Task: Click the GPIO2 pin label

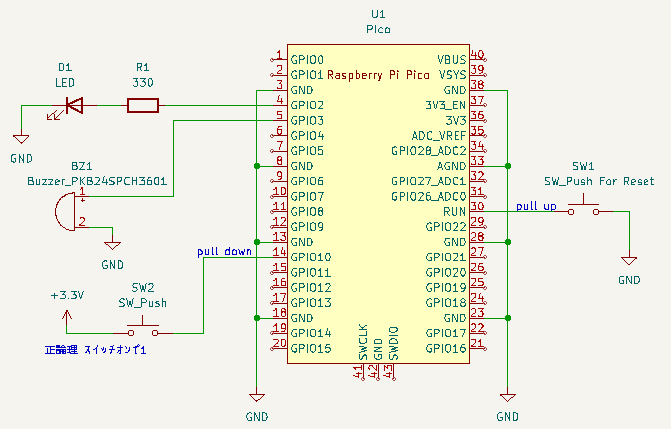Action: tap(307, 105)
